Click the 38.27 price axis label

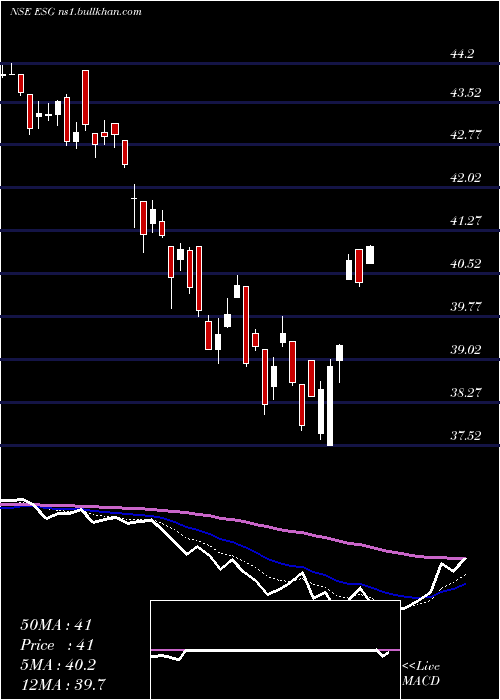[466, 393]
